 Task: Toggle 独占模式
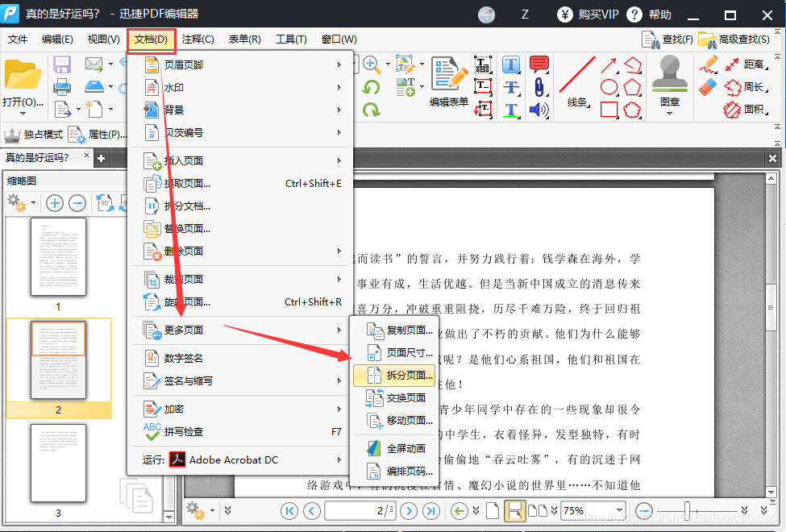pyautogui.click(x=33, y=135)
